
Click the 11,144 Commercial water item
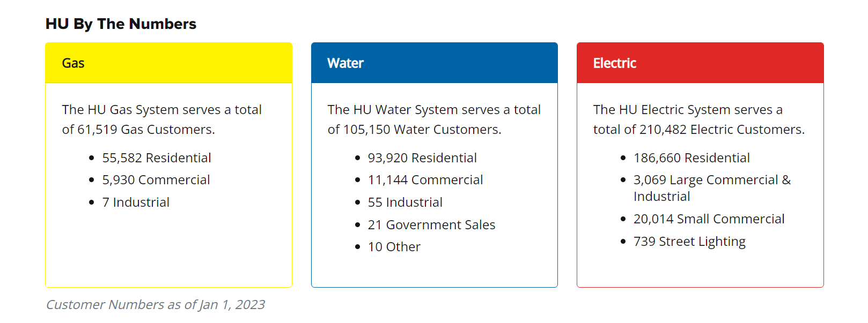(x=425, y=180)
